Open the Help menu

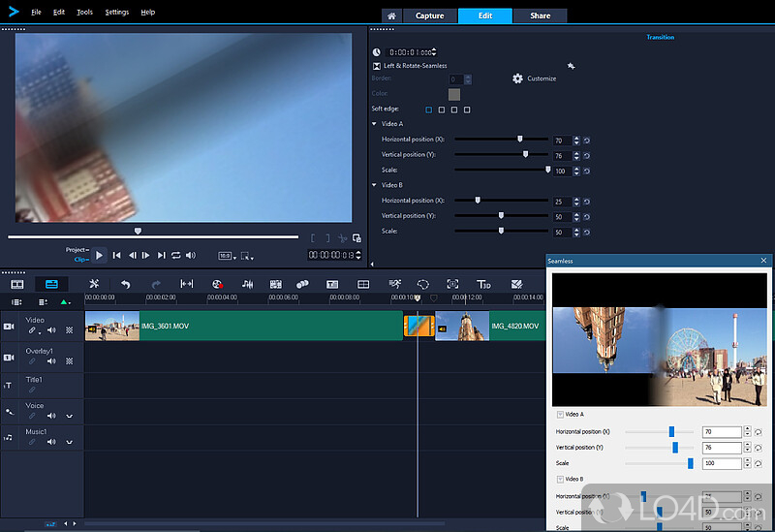tap(148, 12)
